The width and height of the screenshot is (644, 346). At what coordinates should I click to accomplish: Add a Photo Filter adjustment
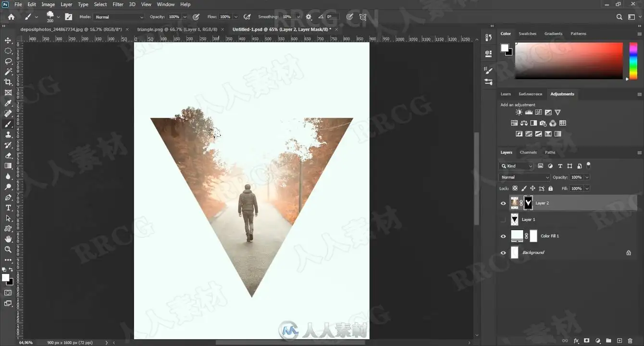coord(543,123)
